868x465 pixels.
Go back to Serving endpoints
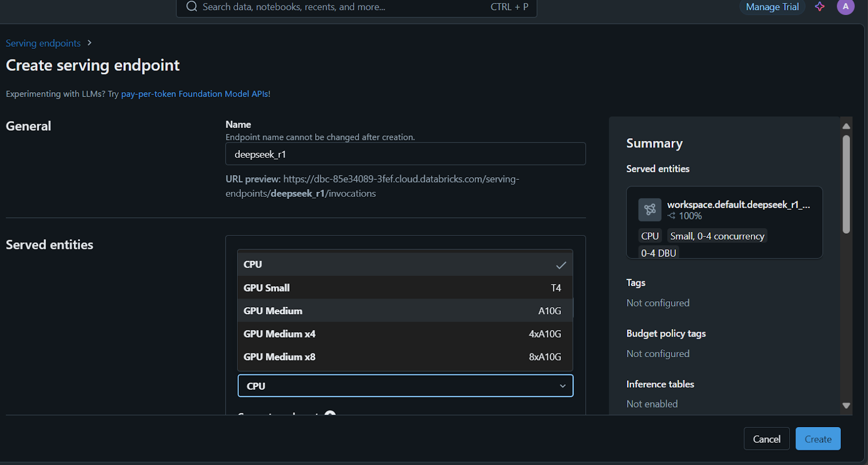point(43,43)
